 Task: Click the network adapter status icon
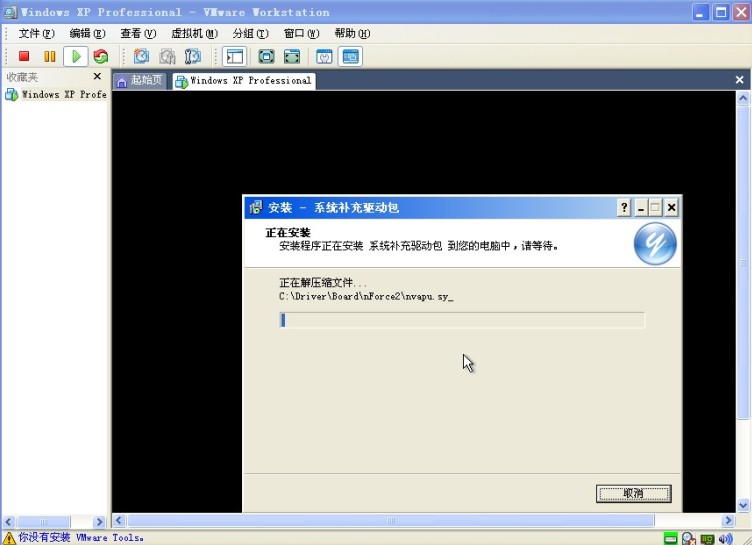[707, 538]
